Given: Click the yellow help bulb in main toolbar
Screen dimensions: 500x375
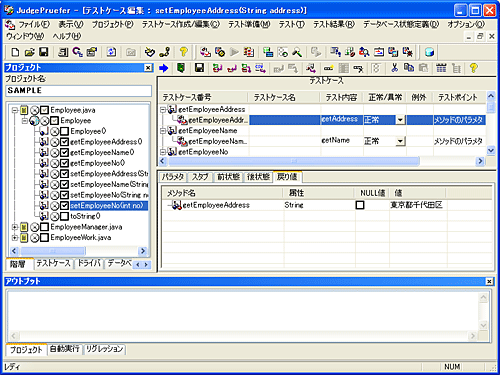Looking at the screenshot, I should pyautogui.click(x=183, y=52).
